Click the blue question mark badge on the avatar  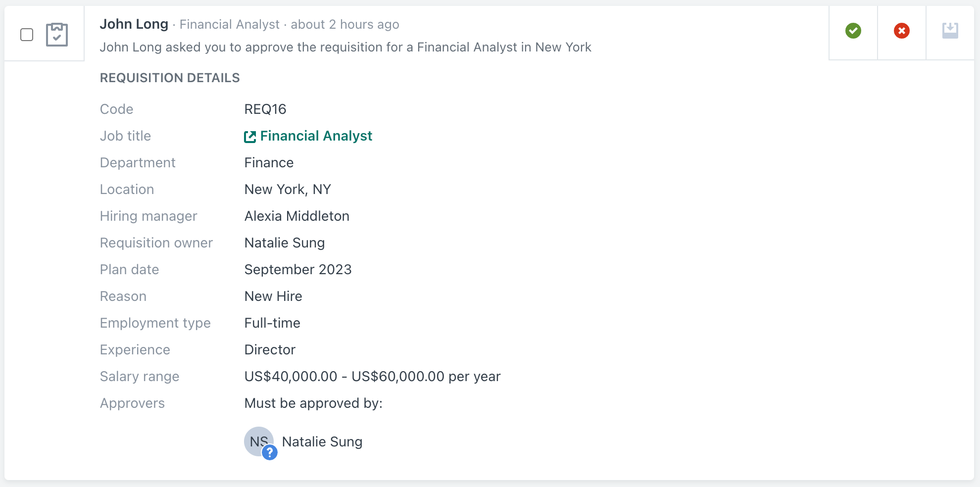tap(270, 452)
